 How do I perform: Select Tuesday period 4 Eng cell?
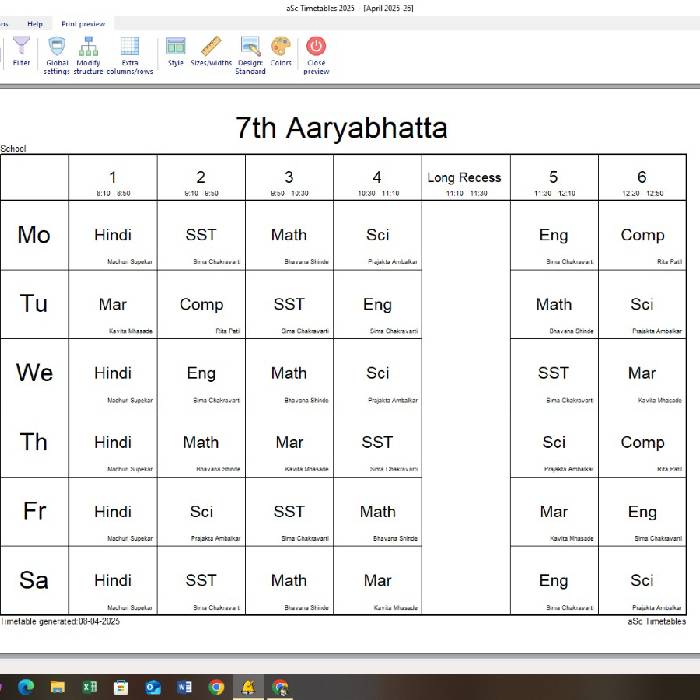click(x=377, y=304)
